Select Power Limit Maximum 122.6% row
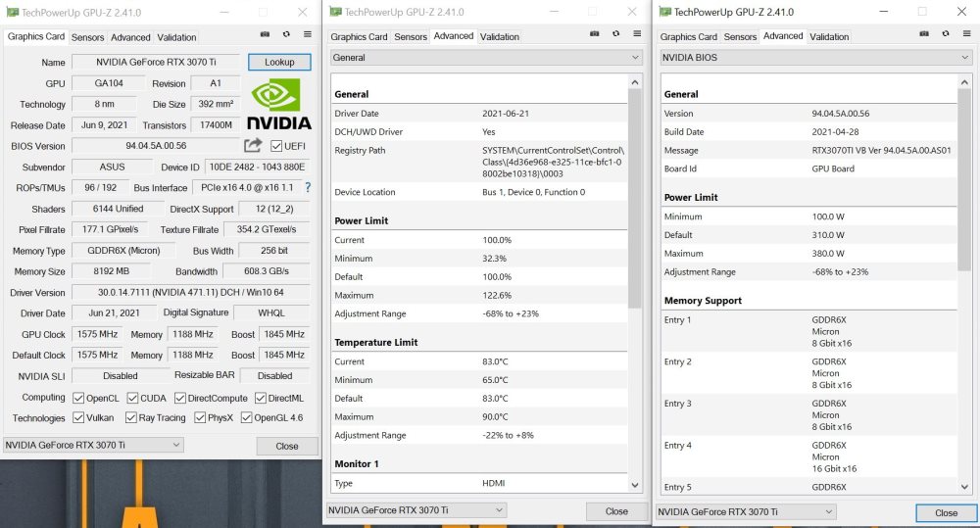 pos(479,295)
